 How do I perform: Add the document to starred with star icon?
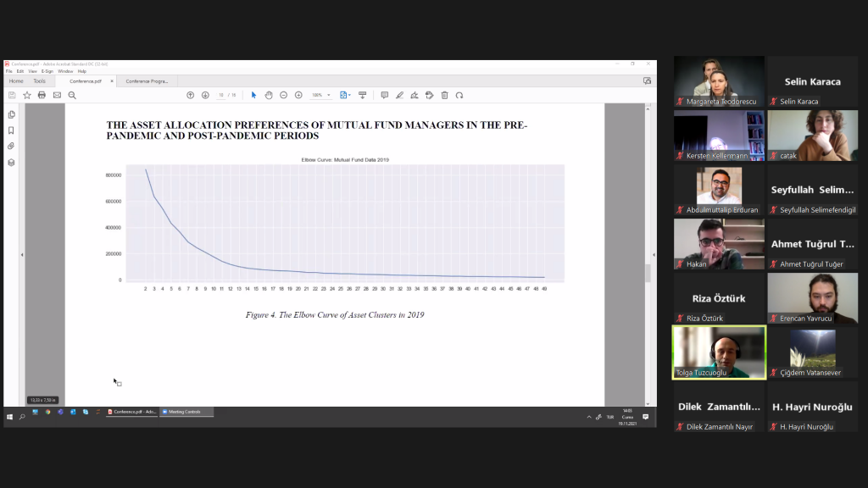point(26,95)
